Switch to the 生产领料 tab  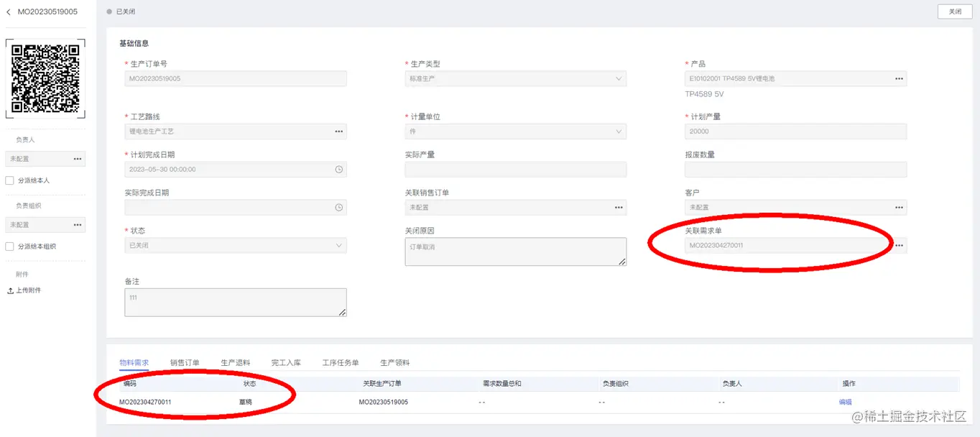click(394, 363)
